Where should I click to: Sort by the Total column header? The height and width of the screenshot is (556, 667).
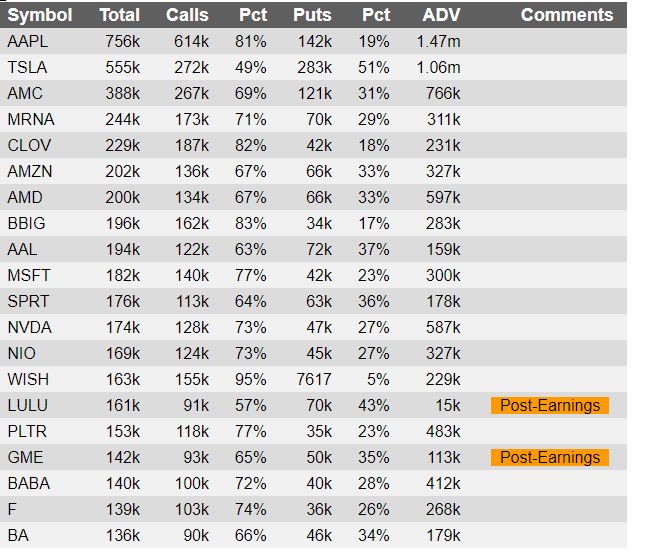(120, 15)
